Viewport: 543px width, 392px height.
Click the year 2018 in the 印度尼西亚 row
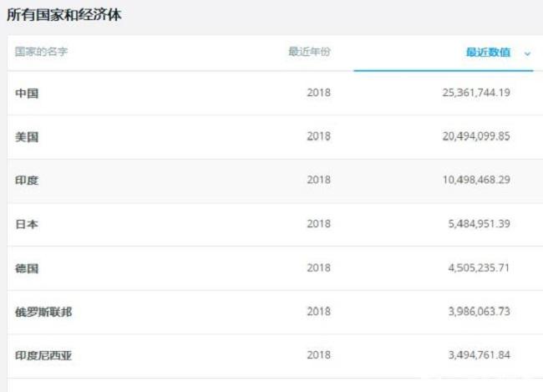[x=318, y=355]
